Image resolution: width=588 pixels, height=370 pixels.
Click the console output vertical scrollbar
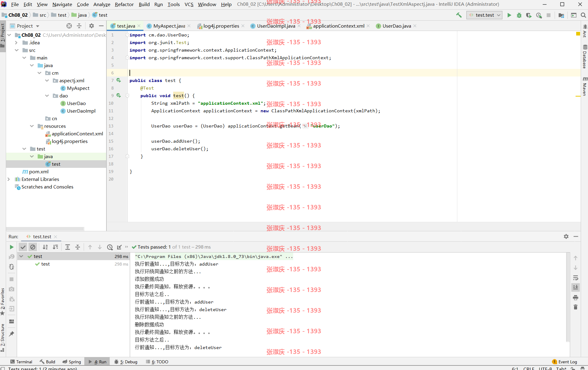(x=568, y=297)
